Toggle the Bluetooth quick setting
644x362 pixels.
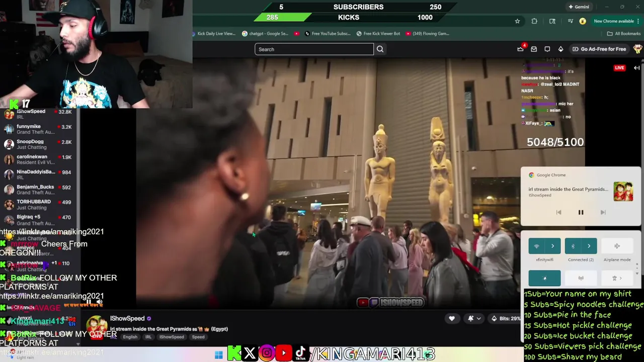[x=573, y=246]
